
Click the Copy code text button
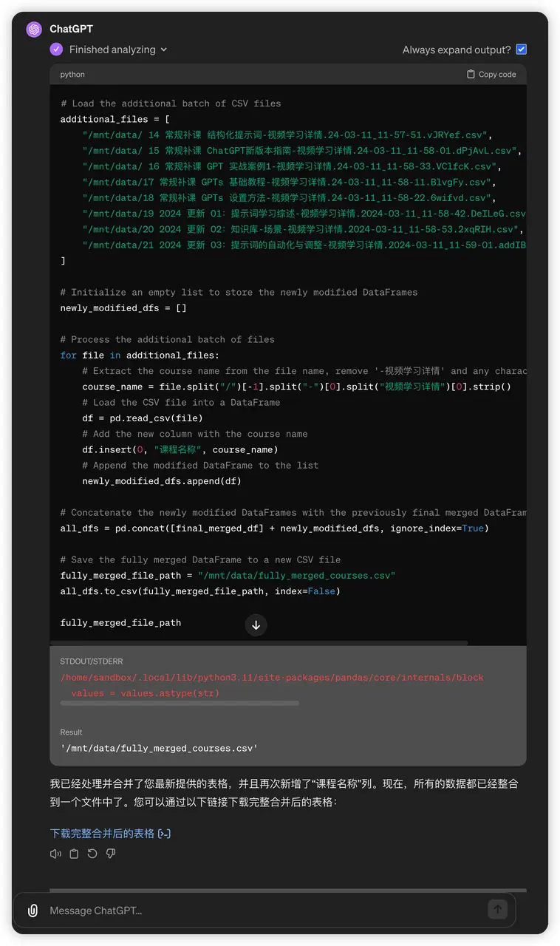click(497, 74)
